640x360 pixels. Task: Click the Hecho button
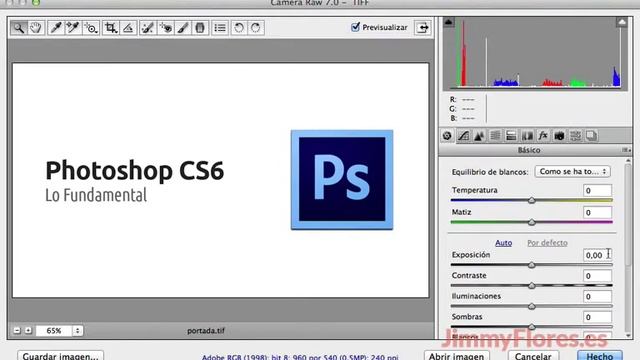tap(600, 356)
